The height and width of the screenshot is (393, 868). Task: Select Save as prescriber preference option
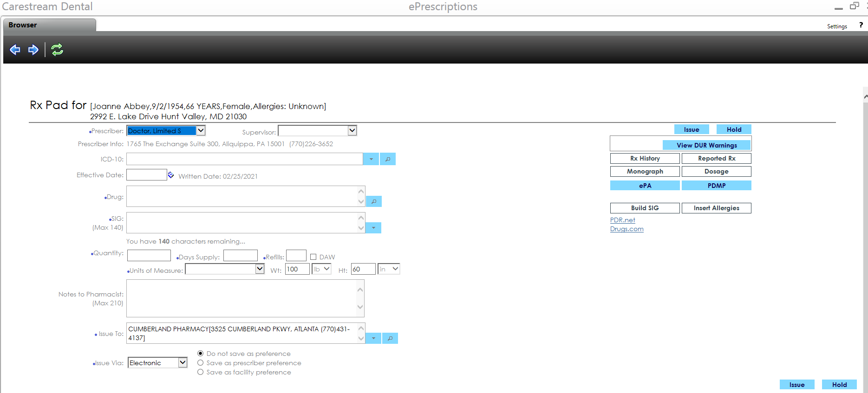tap(201, 363)
